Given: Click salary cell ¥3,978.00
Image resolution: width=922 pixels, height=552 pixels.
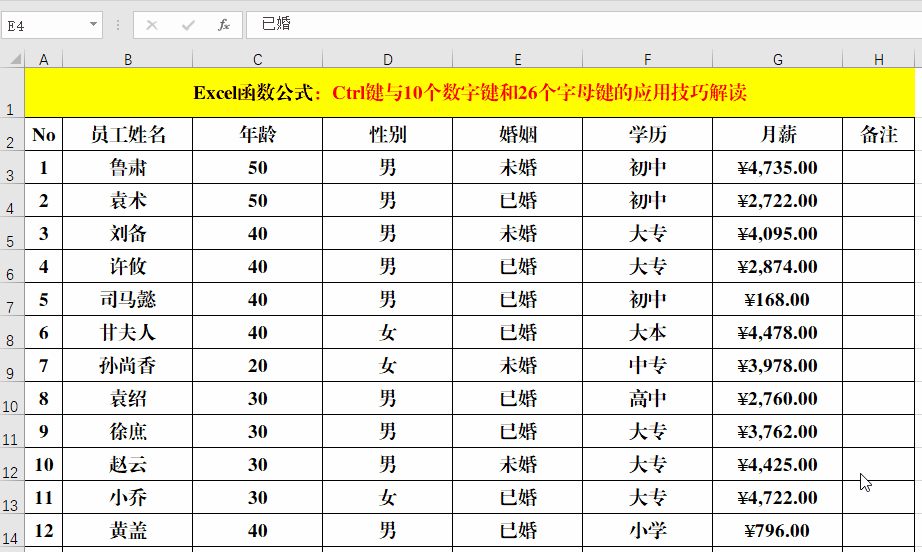Looking at the screenshot, I should pyautogui.click(x=777, y=365).
